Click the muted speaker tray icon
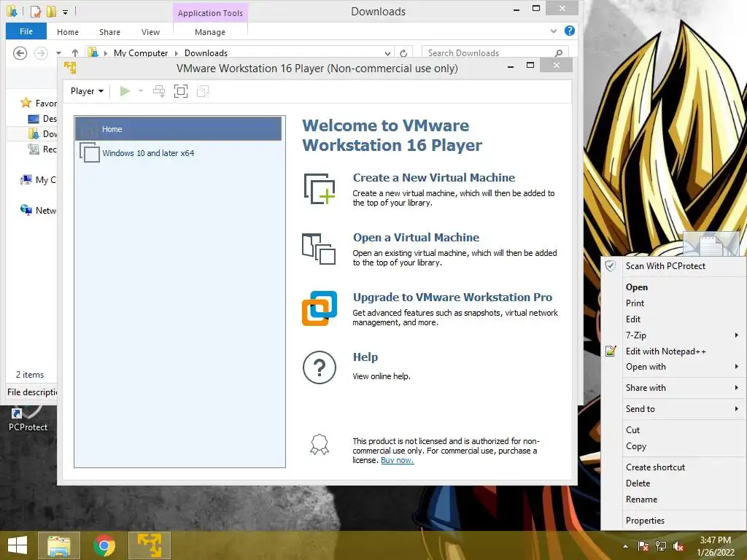 pos(678,546)
